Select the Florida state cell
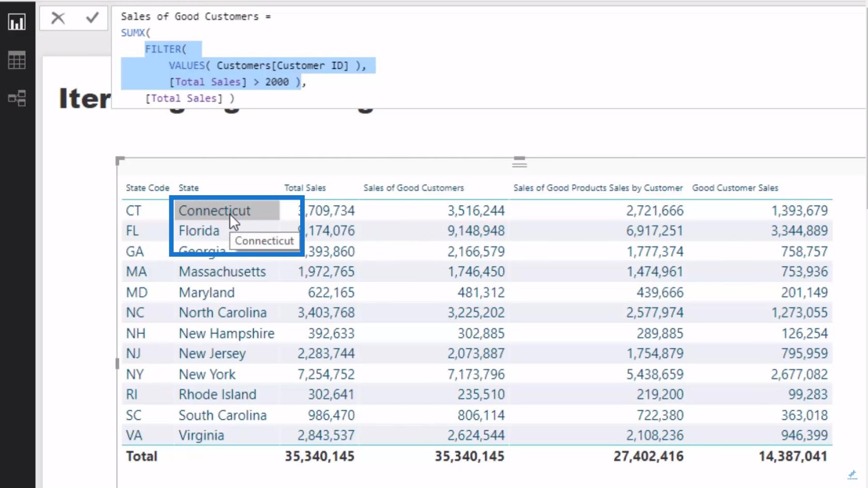This screenshot has height=488, width=868. (x=199, y=231)
